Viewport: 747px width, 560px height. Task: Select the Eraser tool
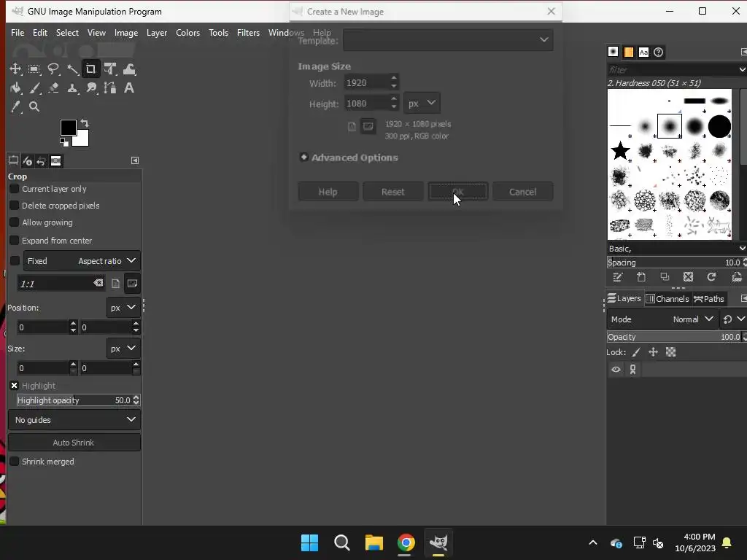click(x=53, y=88)
